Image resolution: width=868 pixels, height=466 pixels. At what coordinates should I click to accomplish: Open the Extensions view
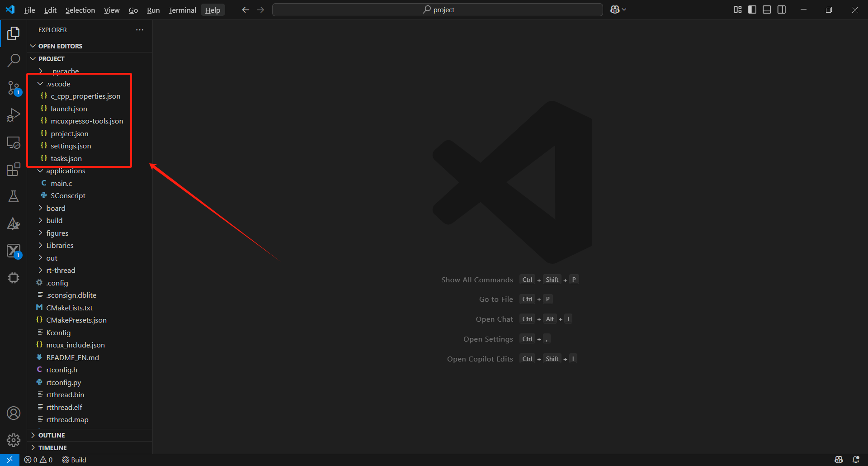pyautogui.click(x=14, y=169)
